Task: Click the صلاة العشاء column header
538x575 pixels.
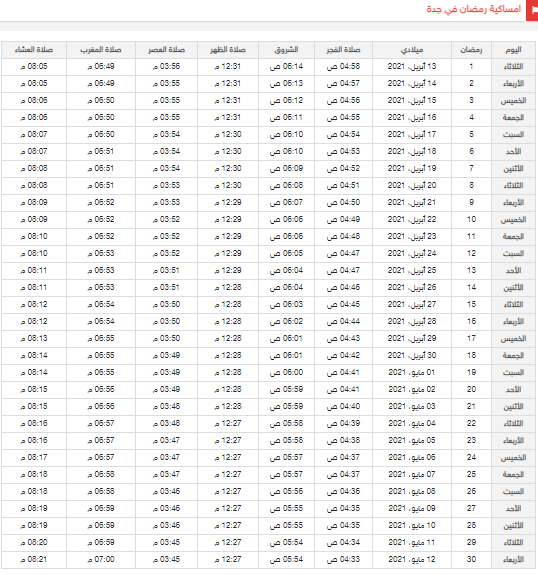Action: 34,50
